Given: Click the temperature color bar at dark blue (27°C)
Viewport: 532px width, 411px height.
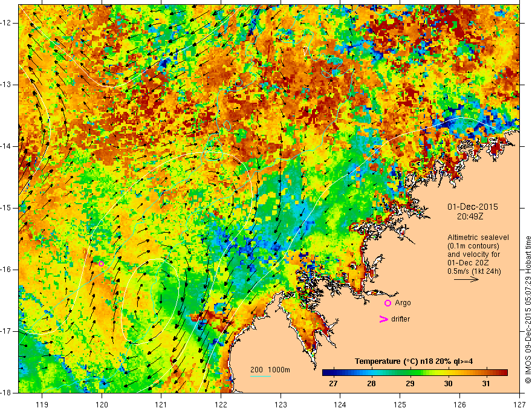Looking at the screenshot, I should 334,373.
